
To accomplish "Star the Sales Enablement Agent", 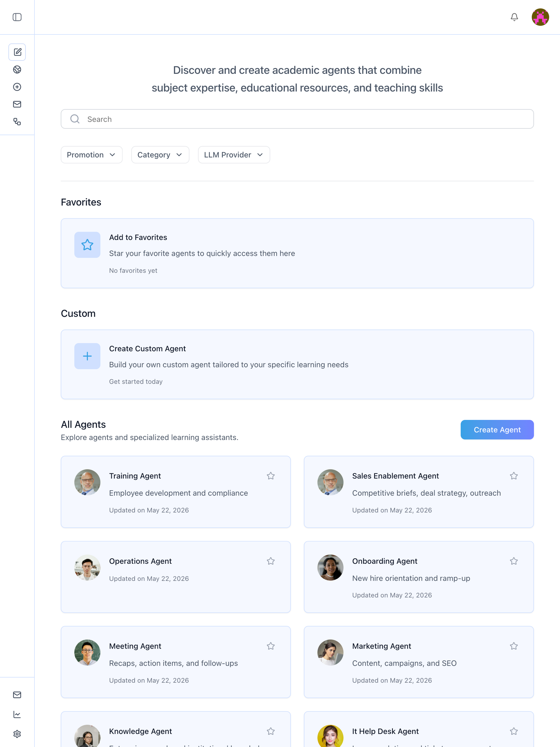I will pos(514,476).
